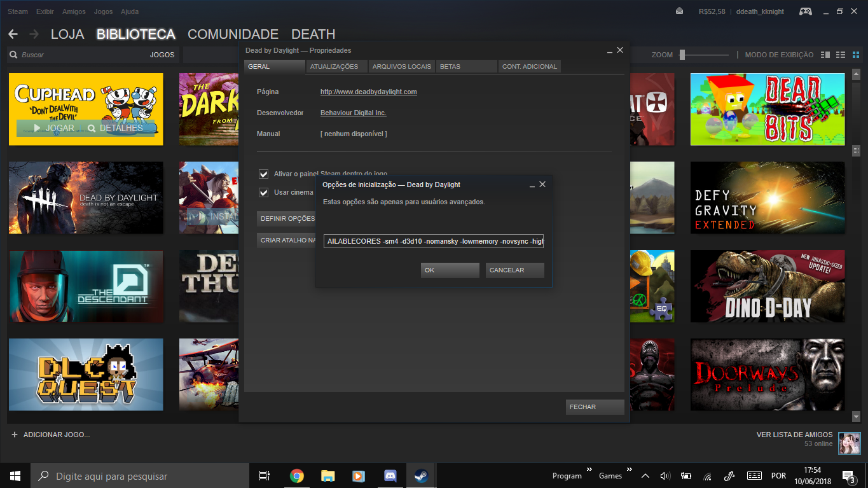Switch to the CONT. ADICIONAL tab
This screenshot has width=868, height=488.
[x=530, y=66]
